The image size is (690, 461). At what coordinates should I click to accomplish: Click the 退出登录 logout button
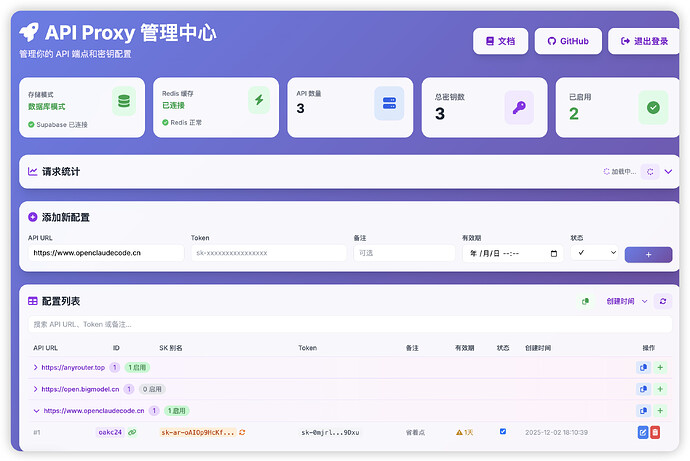(x=644, y=41)
